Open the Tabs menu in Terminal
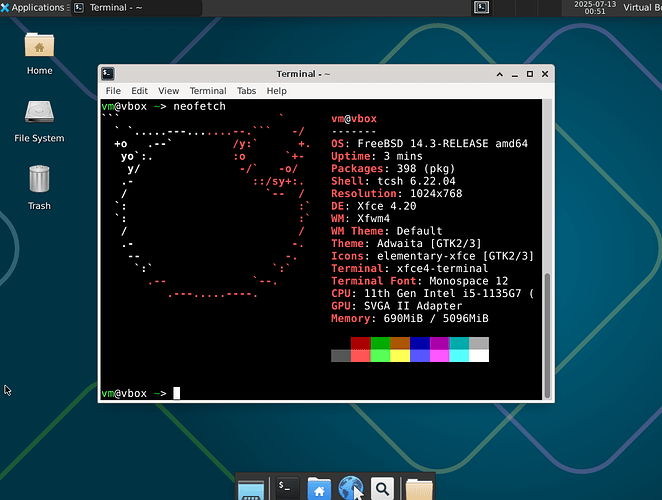The height and width of the screenshot is (500, 662). pyautogui.click(x=246, y=91)
